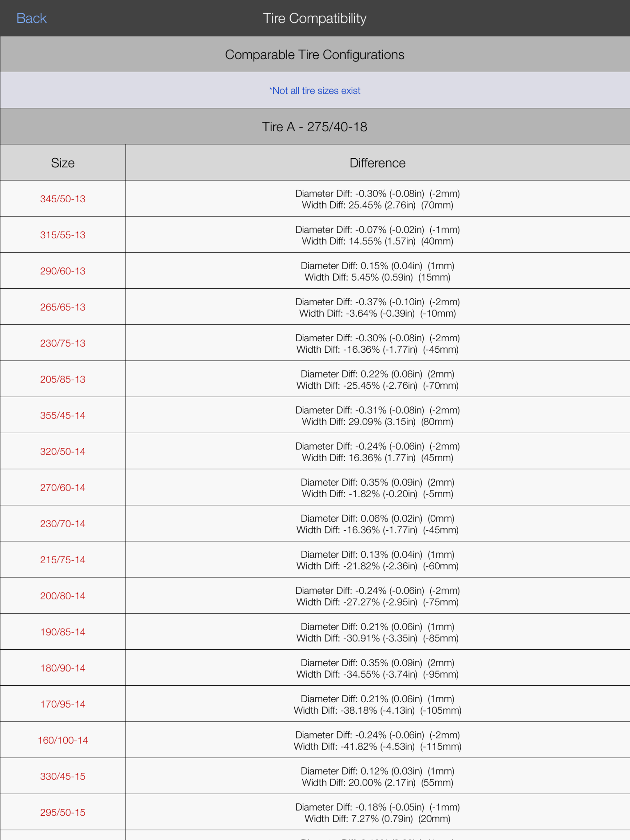This screenshot has height=840, width=630.
Task: Open the 170/95-14 tire entry
Action: click(x=63, y=704)
